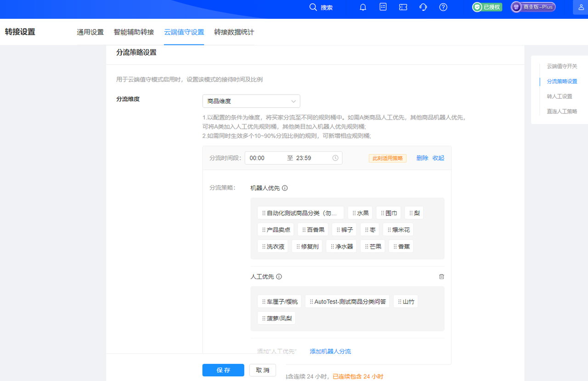Viewport: 588px width, 381px height.
Task: Jump to 分流策略设置 anchor
Action: click(562, 81)
